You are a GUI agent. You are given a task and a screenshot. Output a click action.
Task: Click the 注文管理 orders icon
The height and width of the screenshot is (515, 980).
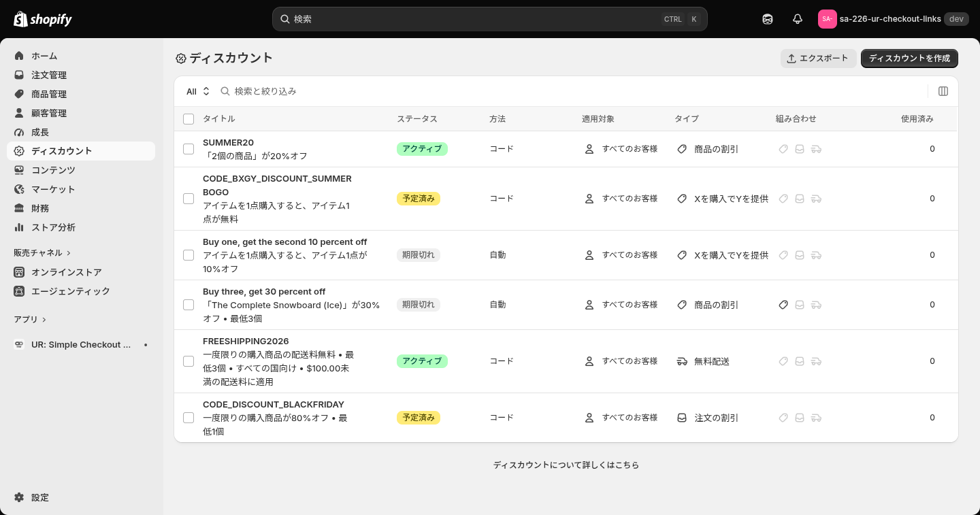(x=19, y=75)
